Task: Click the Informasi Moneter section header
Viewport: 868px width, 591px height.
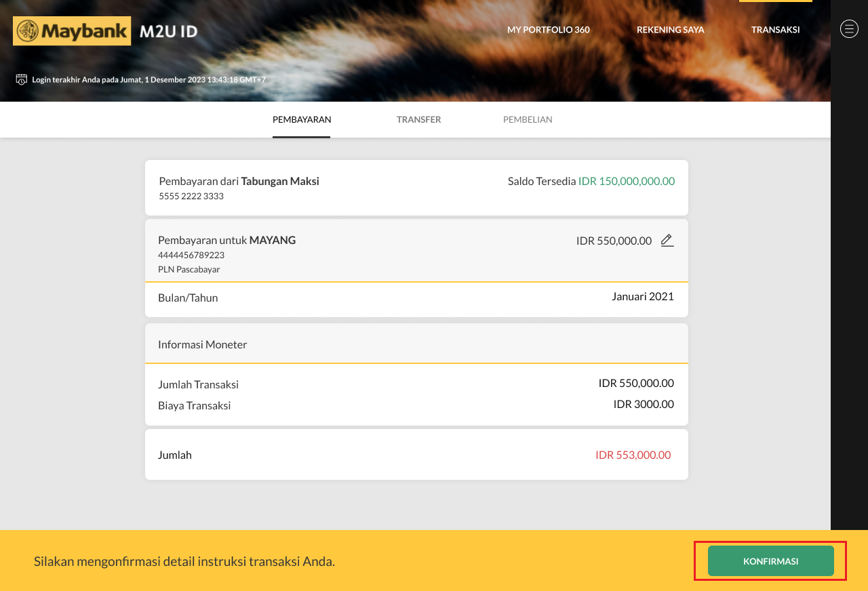Action: [x=203, y=344]
